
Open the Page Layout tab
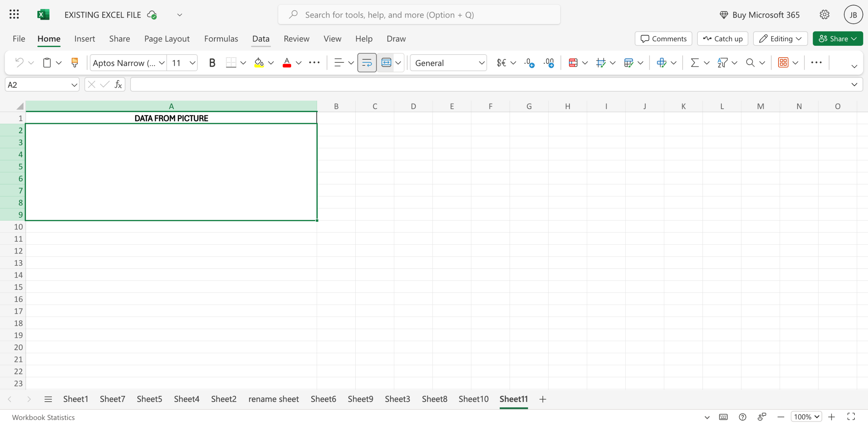167,39
